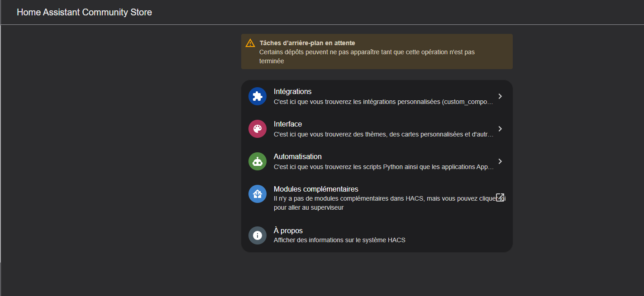Open the Interface section title
644x296 pixels.
288,124
